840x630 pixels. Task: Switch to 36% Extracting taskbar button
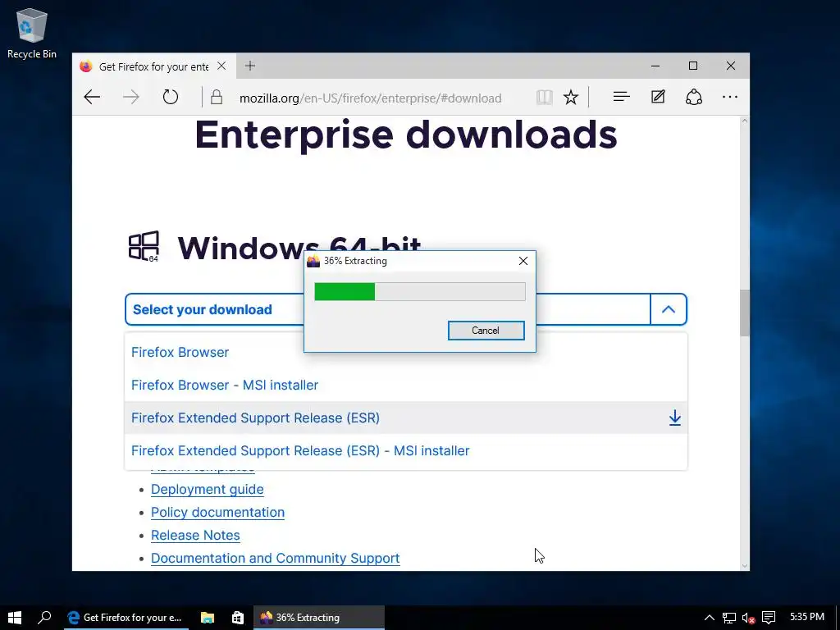(x=319, y=618)
